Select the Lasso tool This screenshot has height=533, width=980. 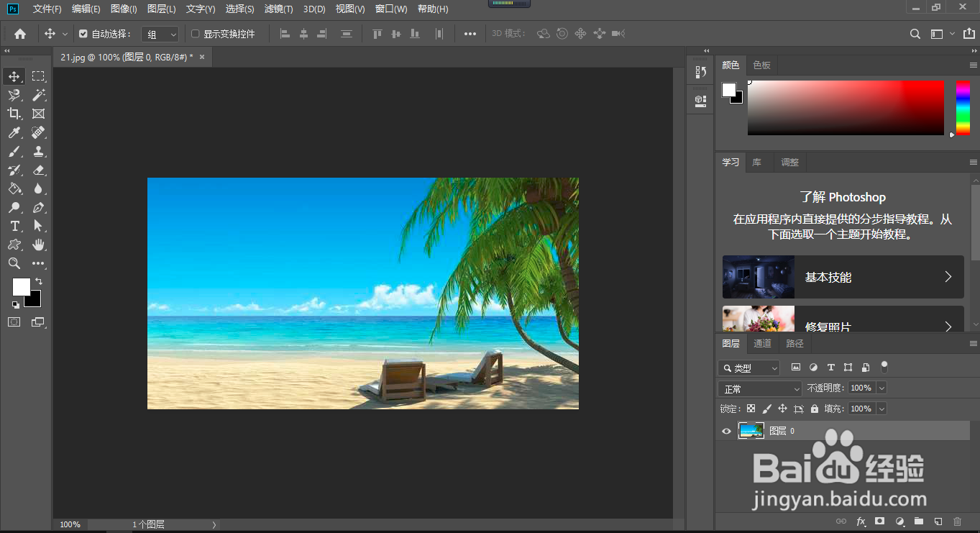point(14,95)
